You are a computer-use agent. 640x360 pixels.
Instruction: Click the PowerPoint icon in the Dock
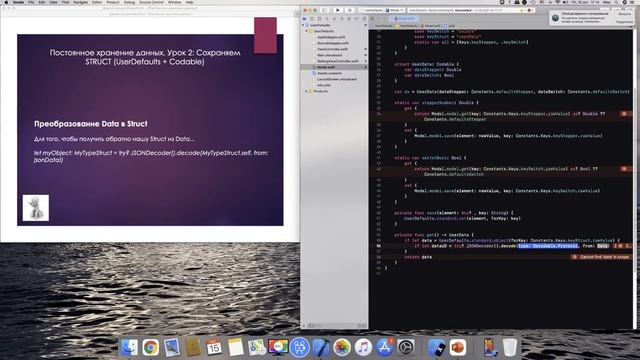coord(458,347)
